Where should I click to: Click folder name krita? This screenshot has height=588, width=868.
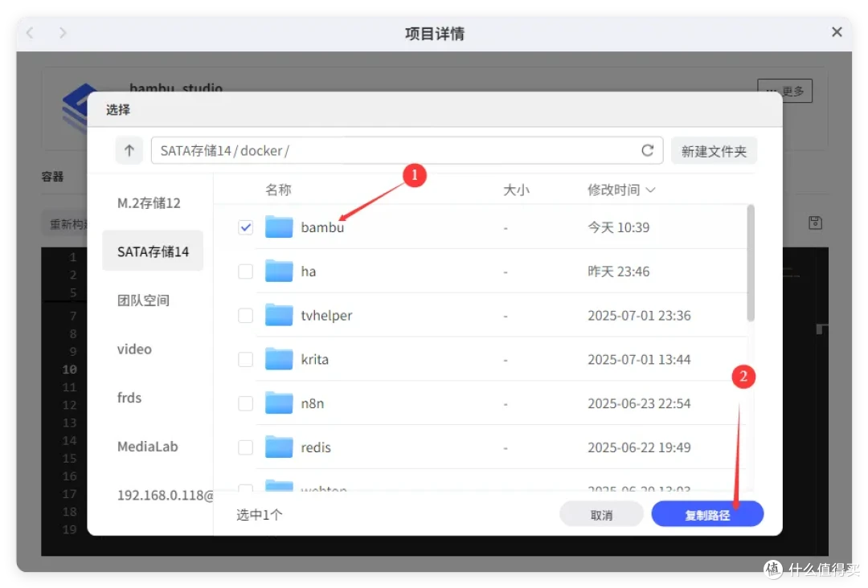pyautogui.click(x=315, y=360)
